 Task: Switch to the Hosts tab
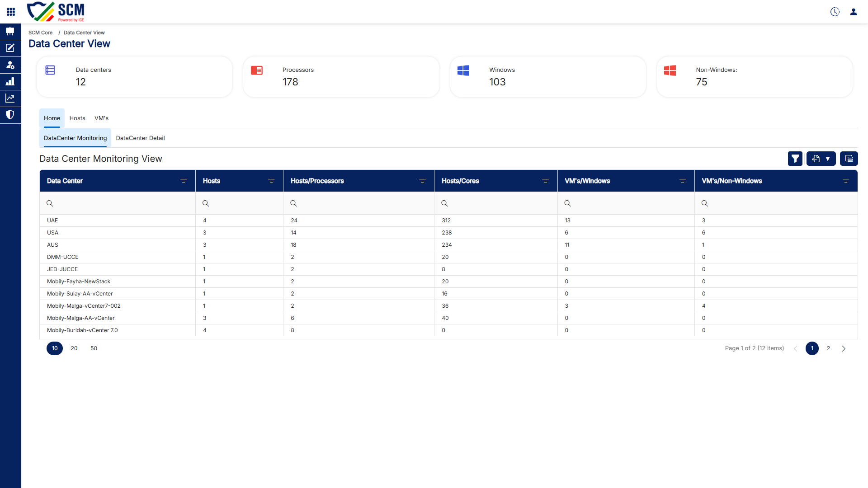tap(77, 118)
